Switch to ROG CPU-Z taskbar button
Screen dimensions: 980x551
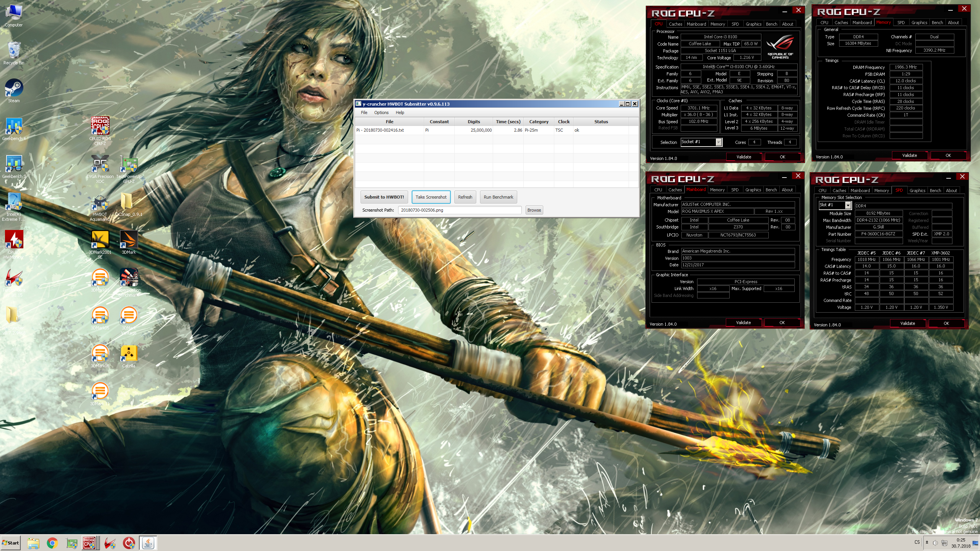[x=90, y=543]
